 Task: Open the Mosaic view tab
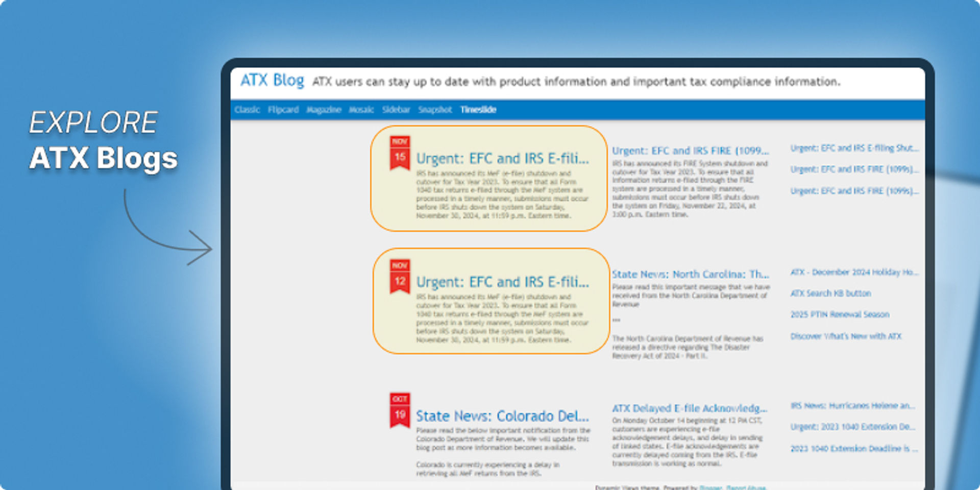pos(361,110)
